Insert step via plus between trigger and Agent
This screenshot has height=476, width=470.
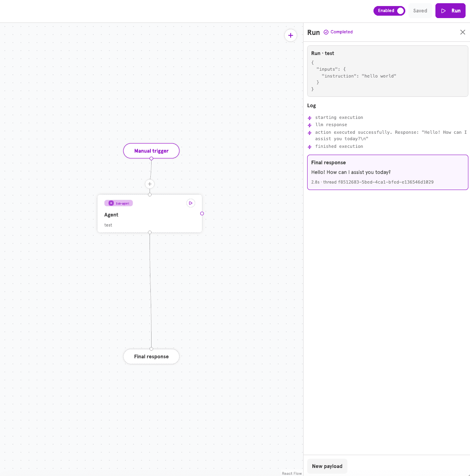pyautogui.click(x=150, y=184)
